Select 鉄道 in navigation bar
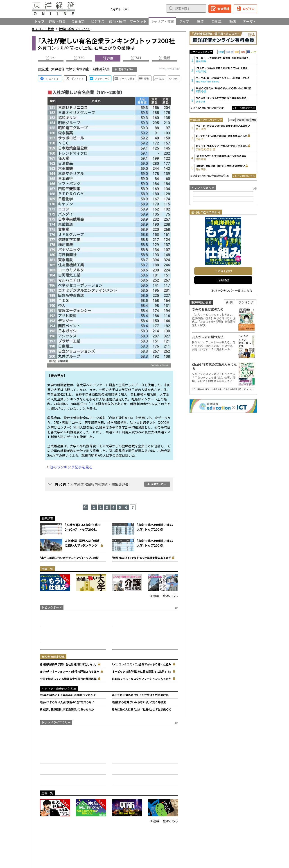The image size is (289, 868). [200, 22]
